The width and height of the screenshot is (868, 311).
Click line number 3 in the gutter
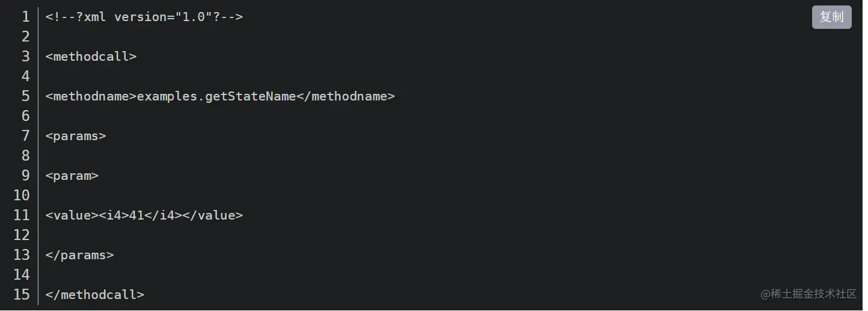point(25,57)
